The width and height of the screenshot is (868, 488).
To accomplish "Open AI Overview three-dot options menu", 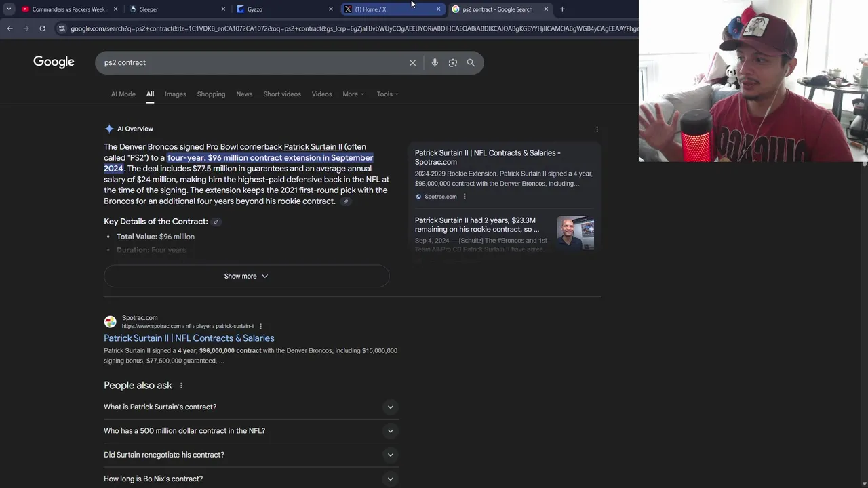I will click(x=597, y=129).
